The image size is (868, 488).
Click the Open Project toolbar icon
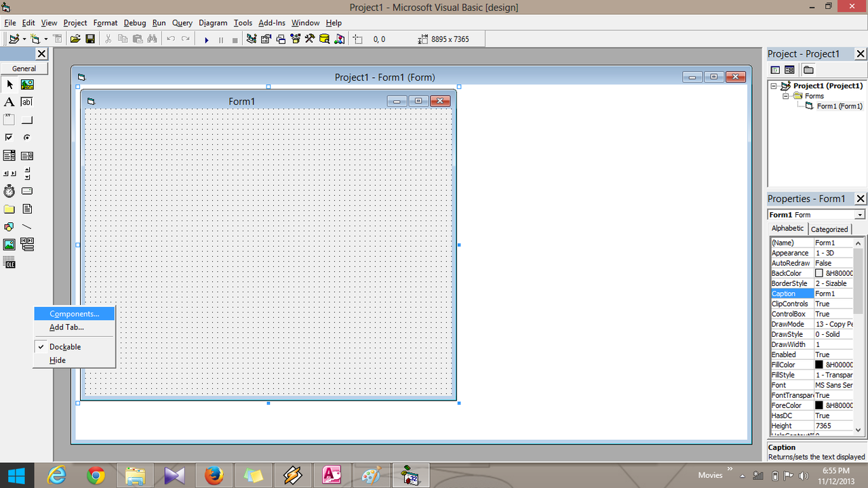pos(75,39)
